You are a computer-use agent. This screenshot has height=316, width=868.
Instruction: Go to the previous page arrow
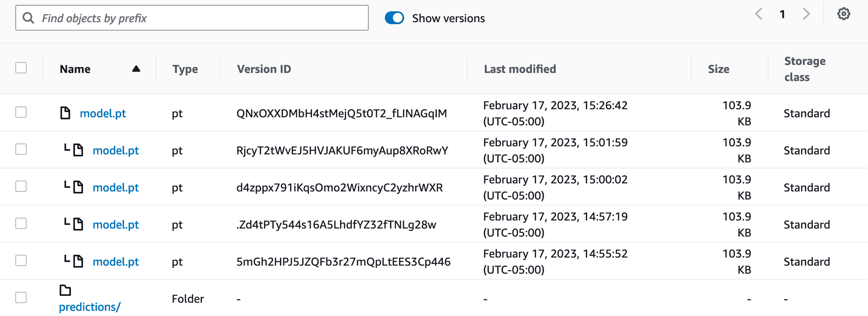click(x=759, y=14)
